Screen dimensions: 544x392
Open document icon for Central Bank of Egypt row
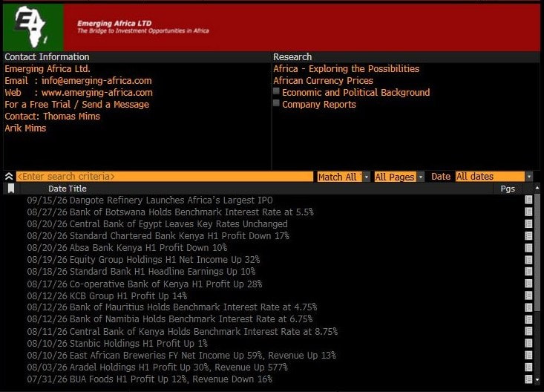528,223
